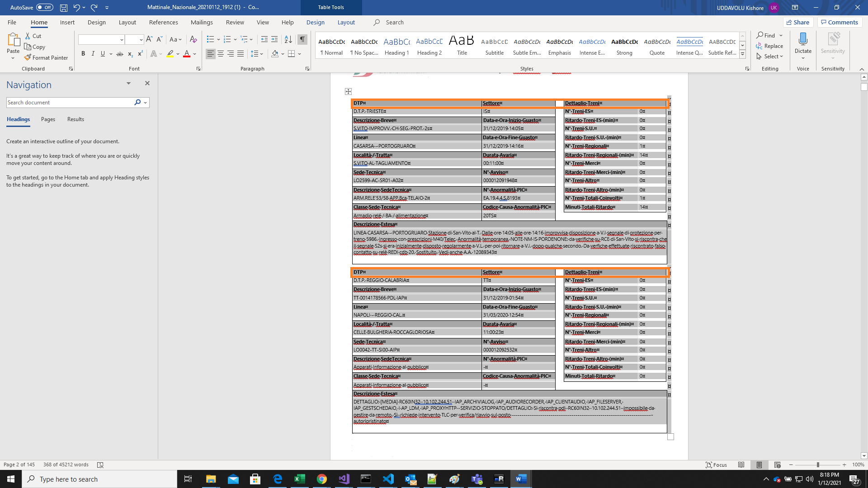Toggle Show/Hide paragraph marks
The height and width of the screenshot is (488, 868).
[x=302, y=39]
